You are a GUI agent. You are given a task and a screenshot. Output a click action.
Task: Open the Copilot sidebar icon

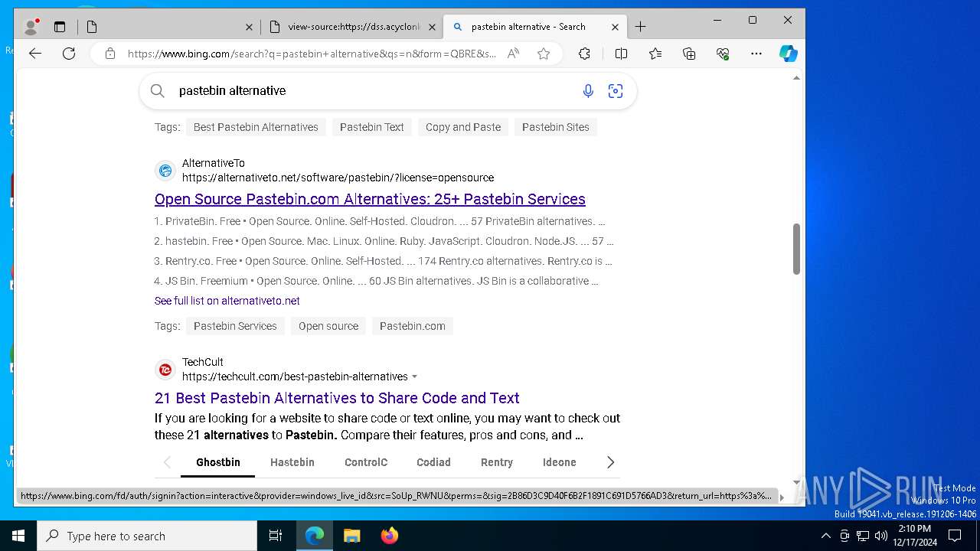point(789,54)
